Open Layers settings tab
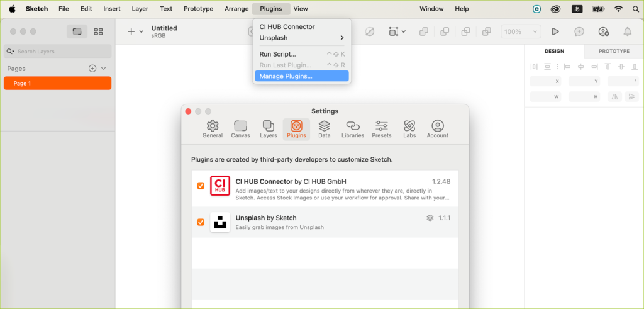This screenshot has width=644, height=309. pos(268,130)
